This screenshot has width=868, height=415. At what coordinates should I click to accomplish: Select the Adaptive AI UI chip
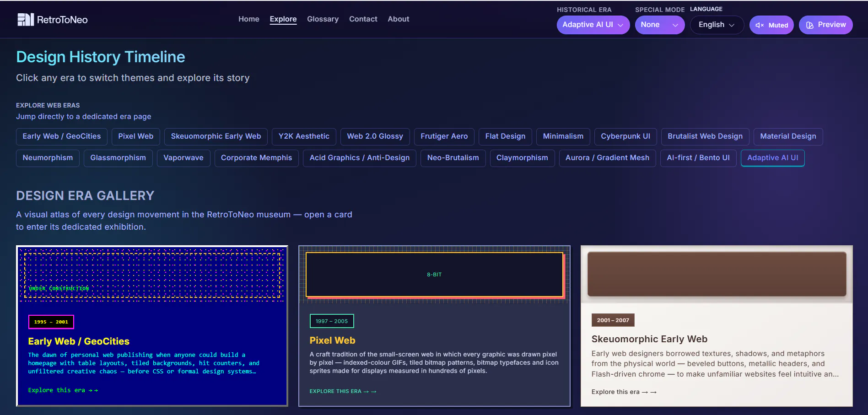click(x=773, y=158)
